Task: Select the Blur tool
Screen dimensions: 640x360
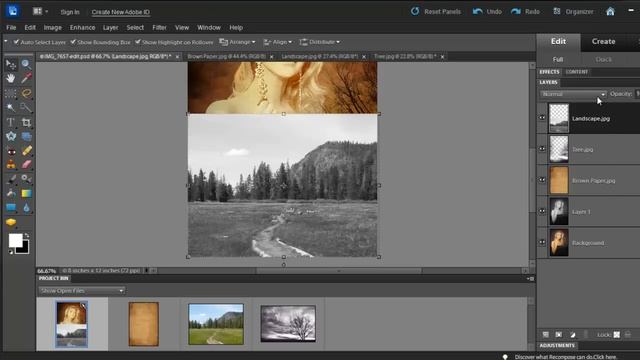Action: pos(26,208)
